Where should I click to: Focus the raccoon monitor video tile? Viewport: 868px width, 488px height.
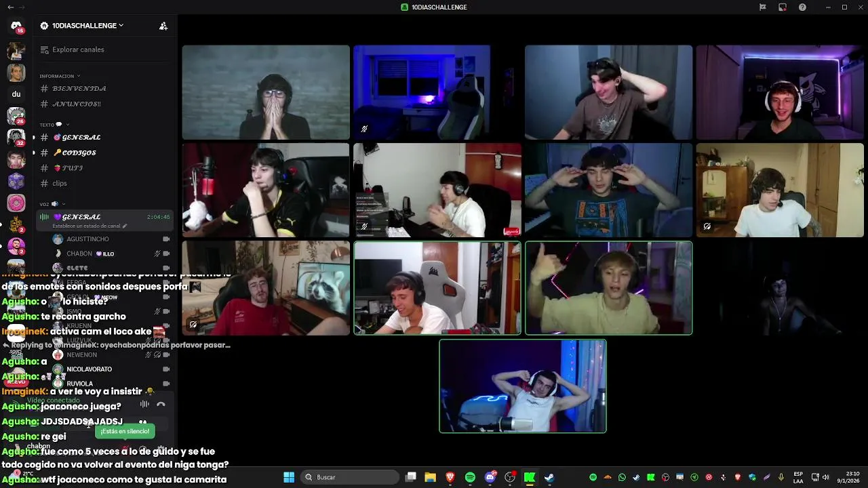pyautogui.click(x=266, y=288)
